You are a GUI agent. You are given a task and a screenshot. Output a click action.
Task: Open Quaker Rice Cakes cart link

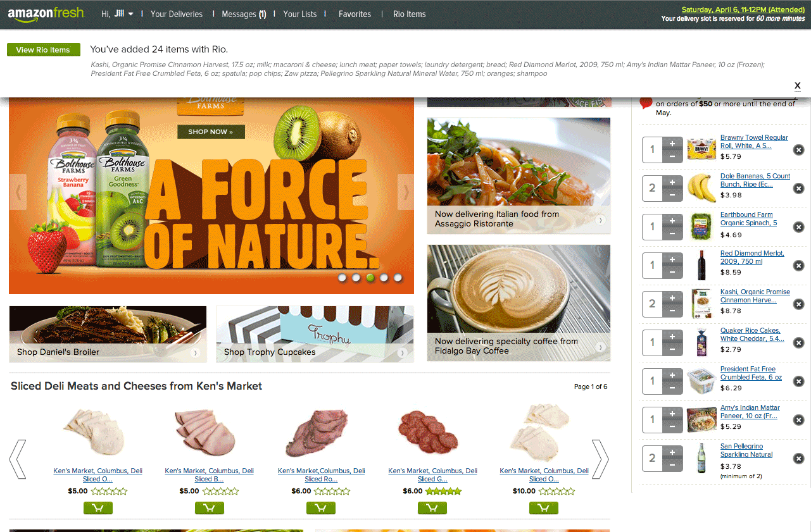click(x=752, y=335)
